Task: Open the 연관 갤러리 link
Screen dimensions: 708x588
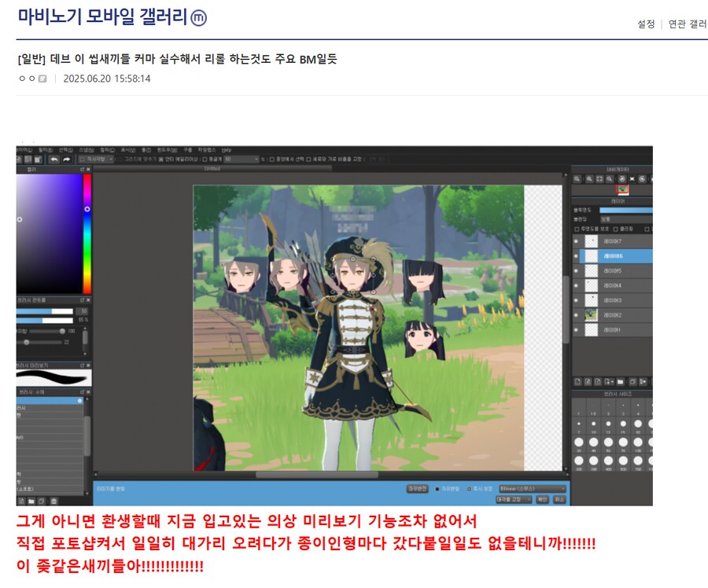Action: pos(688,24)
